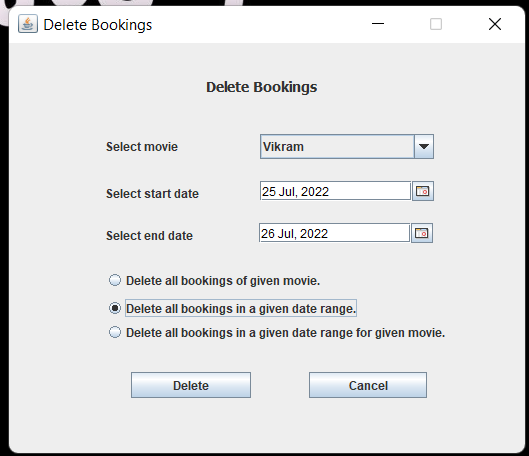Open the start date calendar picker icon
This screenshot has width=529, height=456.
(x=423, y=191)
